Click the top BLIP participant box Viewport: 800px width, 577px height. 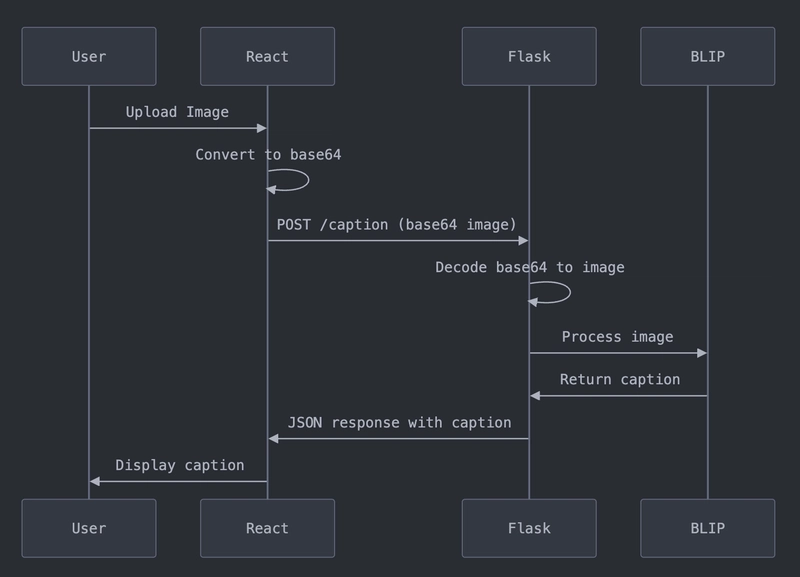(708, 56)
